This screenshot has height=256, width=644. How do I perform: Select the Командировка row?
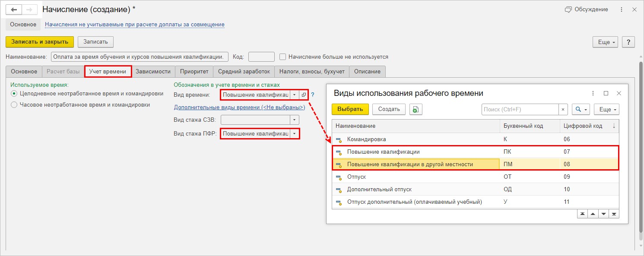[x=475, y=139]
